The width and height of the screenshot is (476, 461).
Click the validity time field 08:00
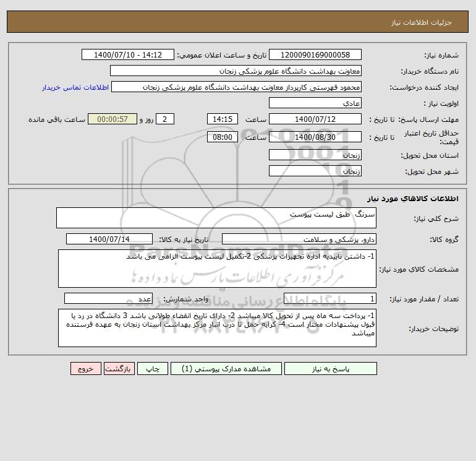point(222,137)
